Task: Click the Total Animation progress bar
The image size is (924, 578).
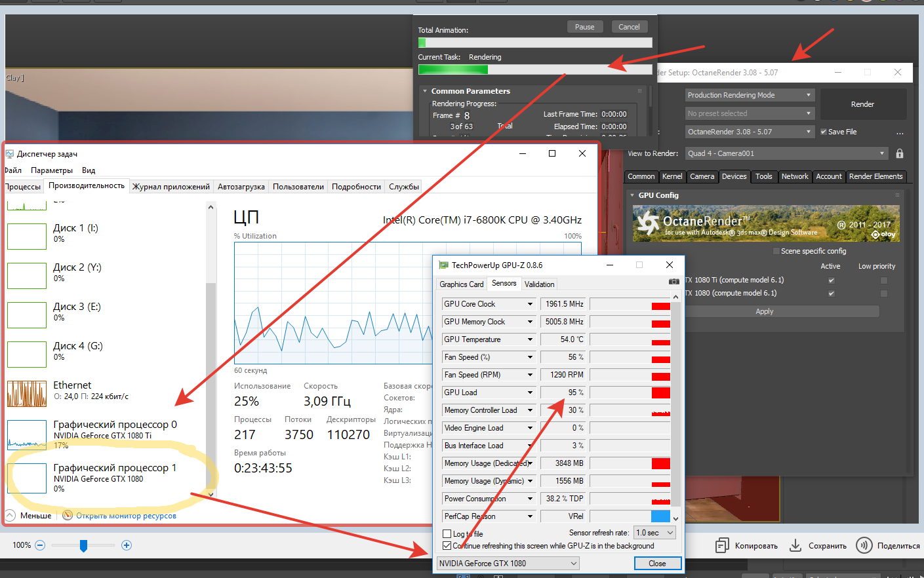Action: [535, 43]
